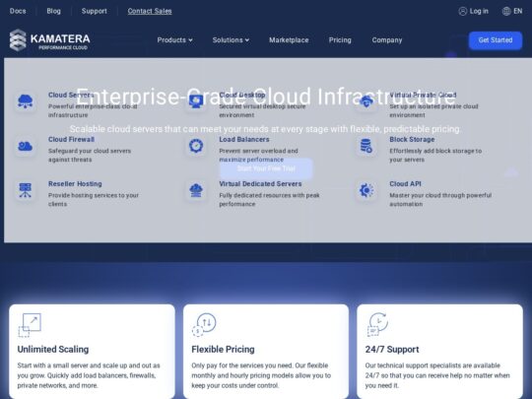The width and height of the screenshot is (532, 399).
Task: Open the Company menu item
Action: click(387, 40)
